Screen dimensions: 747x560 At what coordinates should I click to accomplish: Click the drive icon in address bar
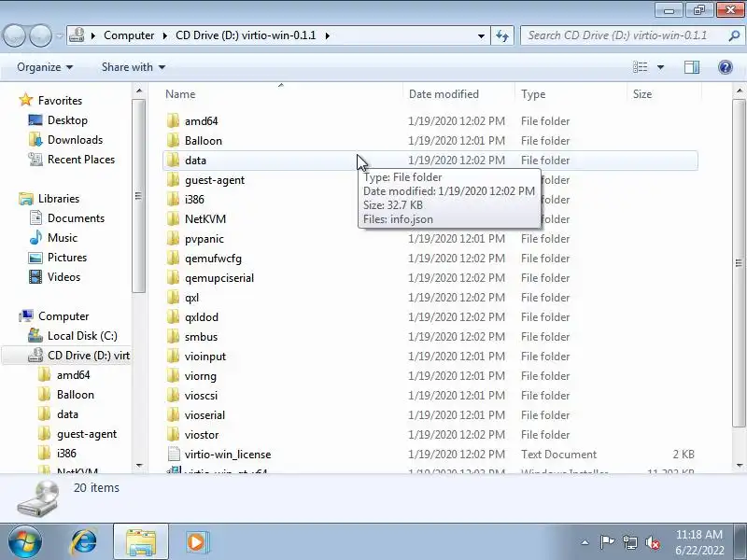point(77,35)
